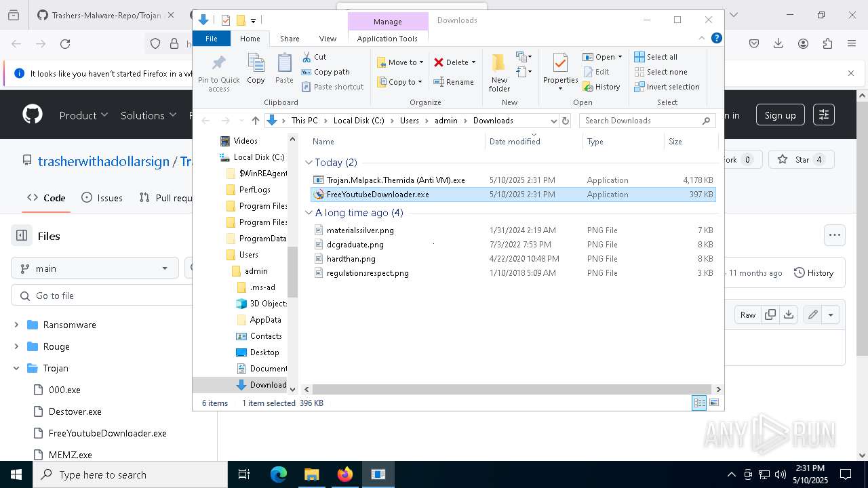Screen dimensions: 868x488
Task: Open Task View on taskbar
Action: [x=244, y=474]
